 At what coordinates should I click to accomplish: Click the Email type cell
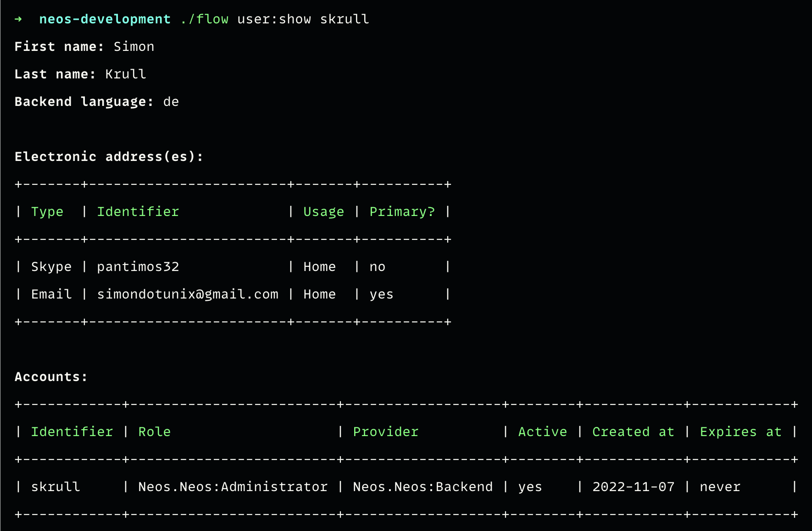(x=51, y=294)
